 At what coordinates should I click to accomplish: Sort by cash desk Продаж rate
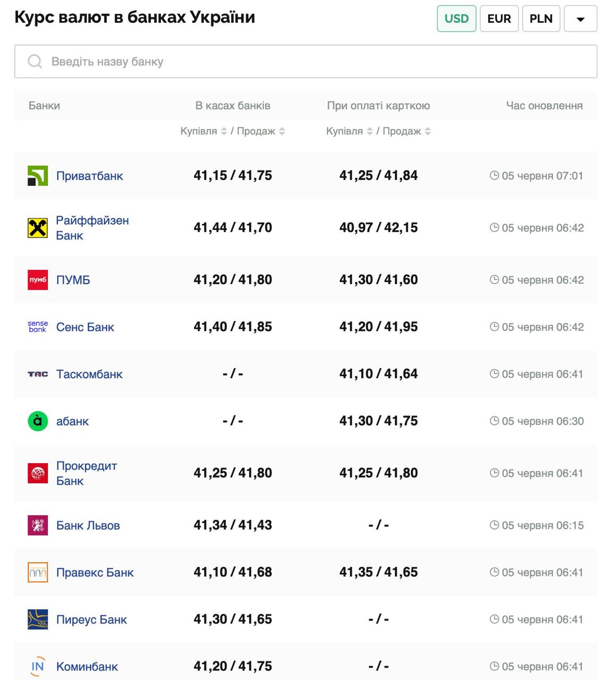[x=282, y=131]
